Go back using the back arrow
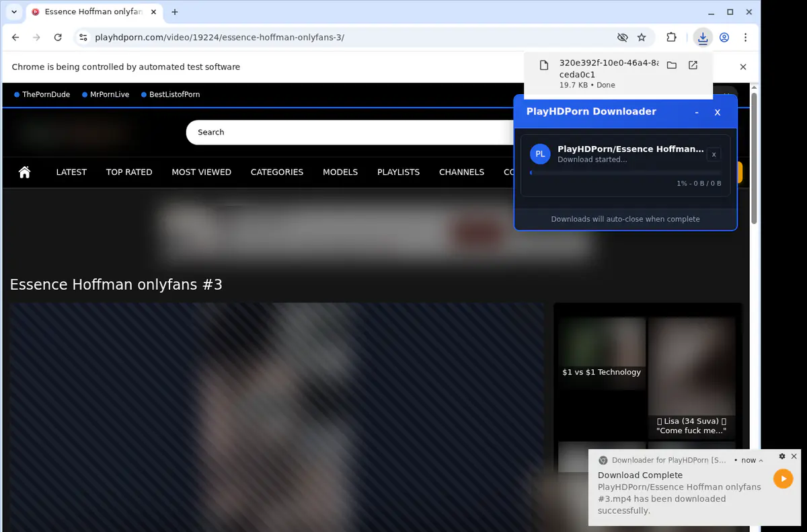This screenshot has width=807, height=532. (15, 38)
